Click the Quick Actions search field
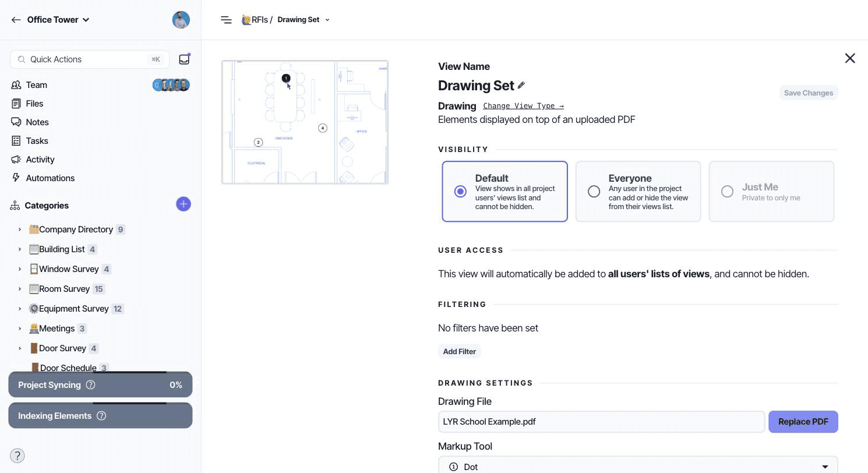868x473 pixels. [90, 59]
